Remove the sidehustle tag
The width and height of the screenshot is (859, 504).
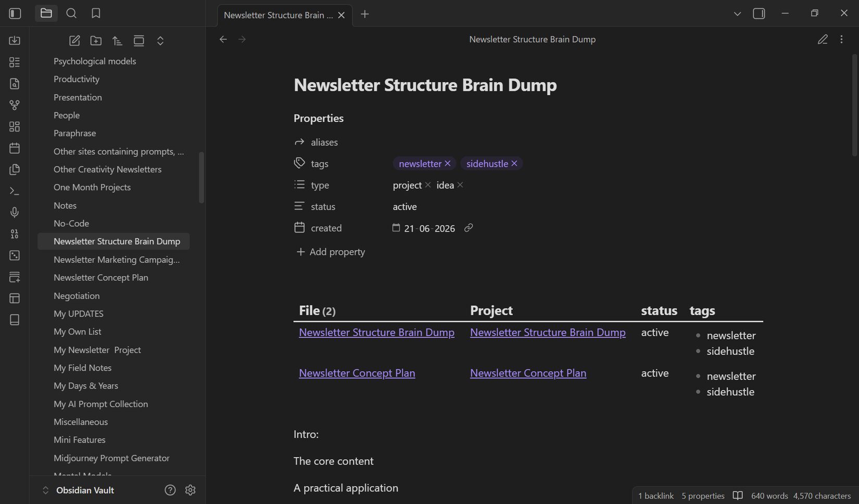tap(514, 163)
